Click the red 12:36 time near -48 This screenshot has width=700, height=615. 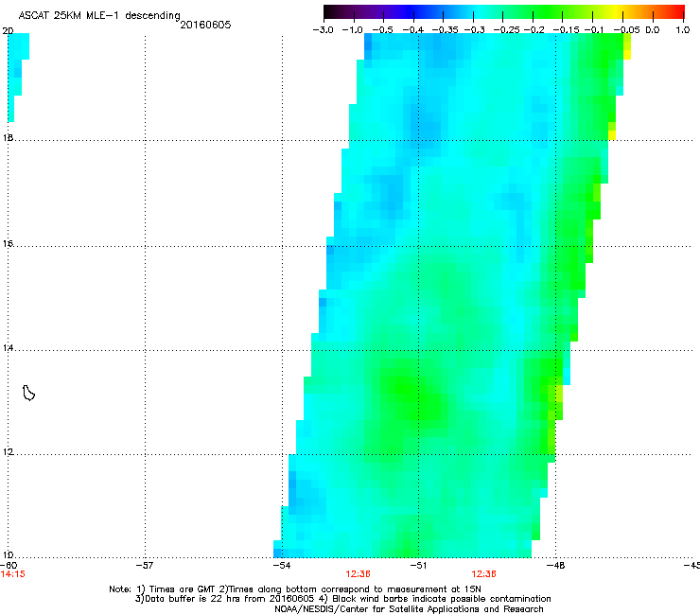click(483, 574)
